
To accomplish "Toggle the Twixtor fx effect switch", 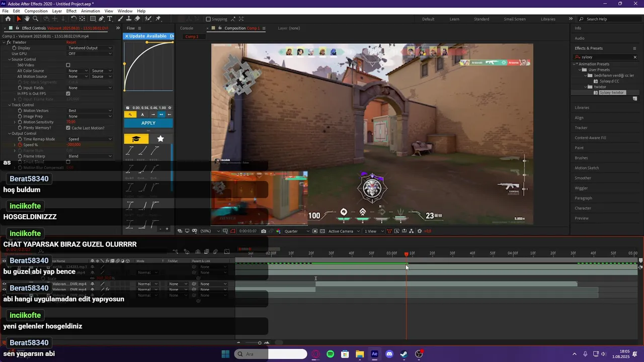I will 9,42.
